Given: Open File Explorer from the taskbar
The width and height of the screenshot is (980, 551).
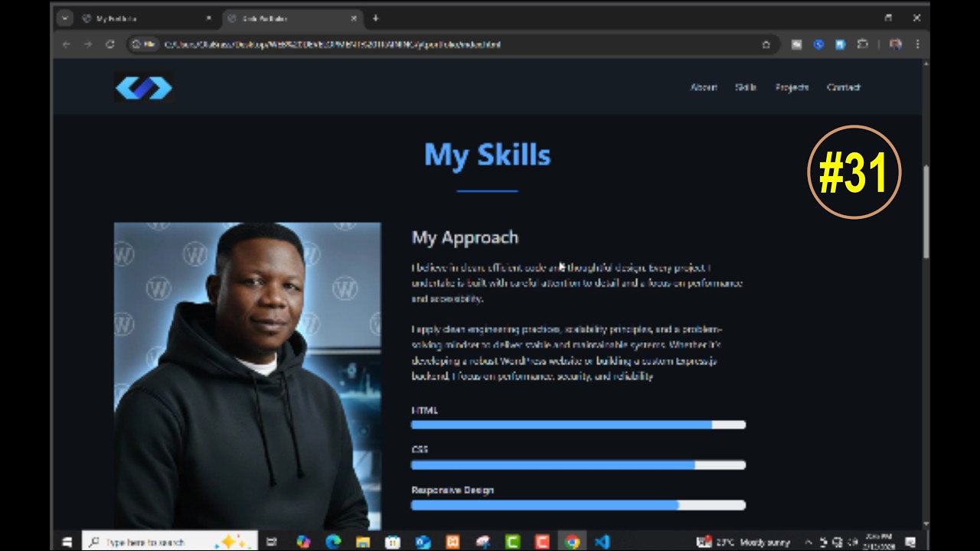Looking at the screenshot, I should [363, 542].
